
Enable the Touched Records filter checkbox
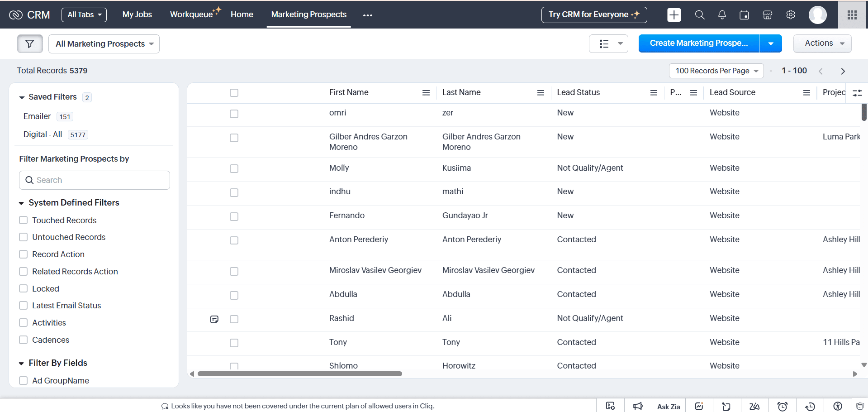[24, 220]
